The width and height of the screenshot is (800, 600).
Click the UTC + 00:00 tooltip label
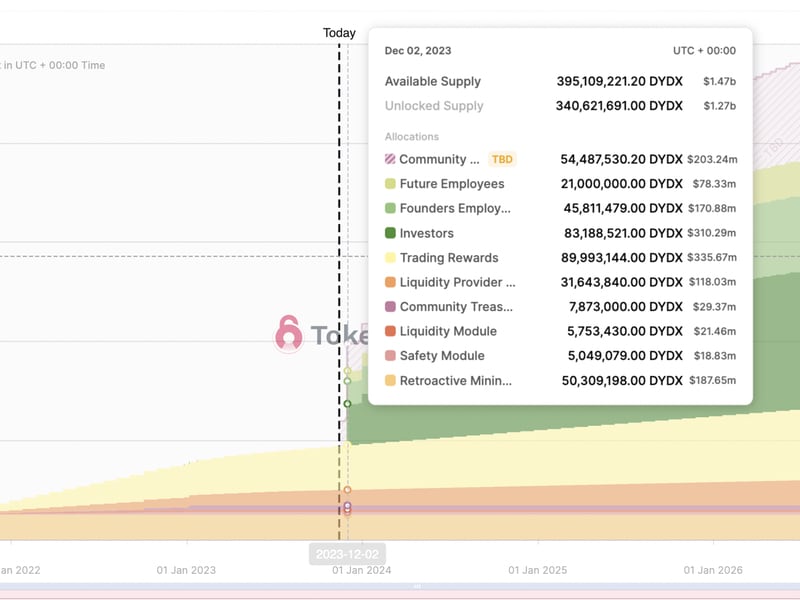click(704, 51)
